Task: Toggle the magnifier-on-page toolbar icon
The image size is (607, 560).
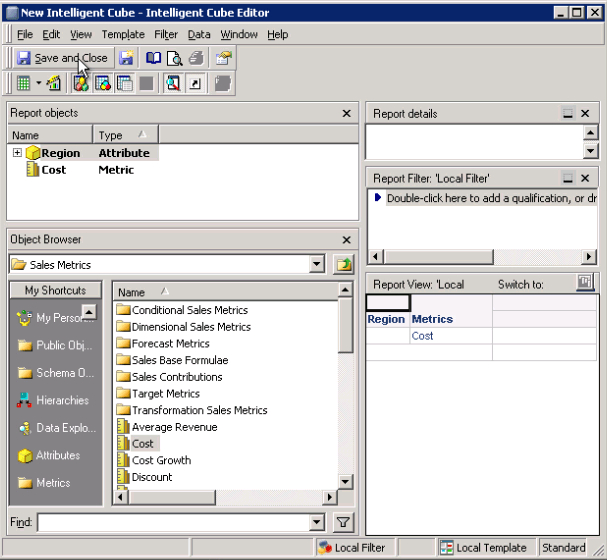Action: pos(173,83)
